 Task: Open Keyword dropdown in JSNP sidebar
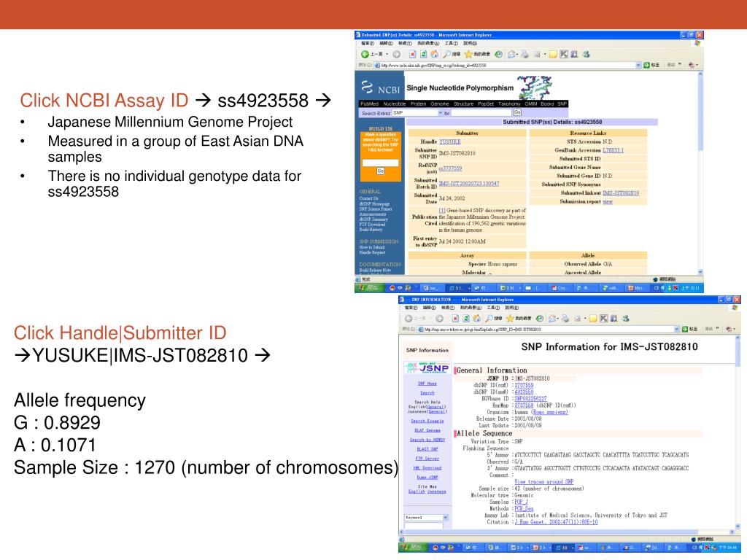446,518
